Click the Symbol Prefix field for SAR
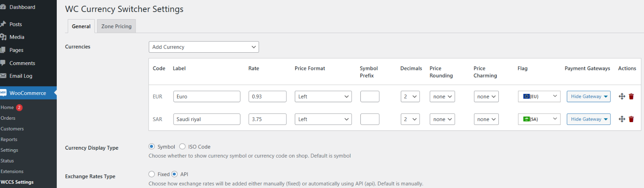Viewport: 644px width, 188px height. pyautogui.click(x=370, y=119)
